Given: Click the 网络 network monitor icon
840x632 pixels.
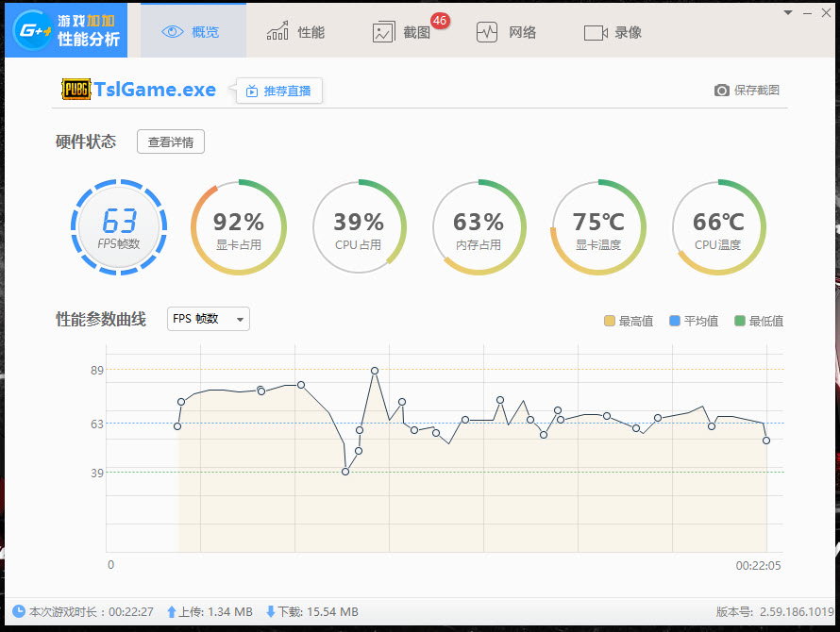Looking at the screenshot, I should point(487,30).
